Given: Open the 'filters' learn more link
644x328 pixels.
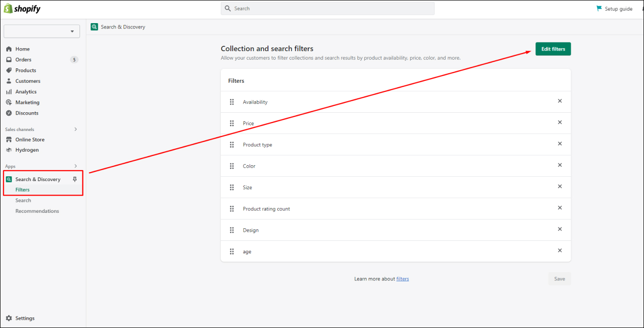Looking at the screenshot, I should [x=402, y=279].
